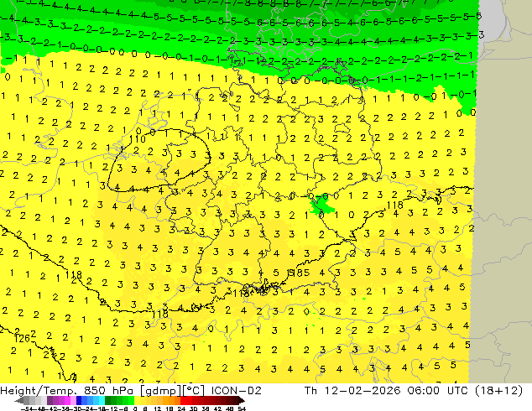Screen dimensions: 532x411
Task: Click the '24' legend scale value
Action: pyautogui.click(x=181, y=409)
